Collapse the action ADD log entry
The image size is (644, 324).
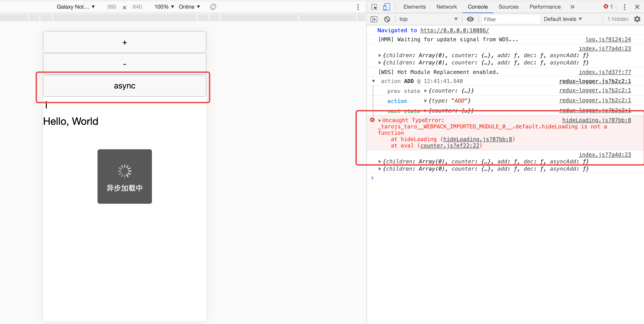pos(373,81)
